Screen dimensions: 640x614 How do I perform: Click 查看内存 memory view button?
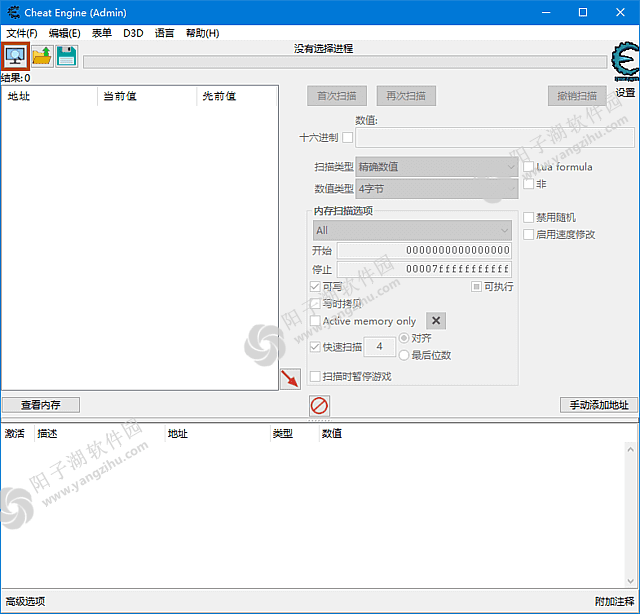pos(41,405)
